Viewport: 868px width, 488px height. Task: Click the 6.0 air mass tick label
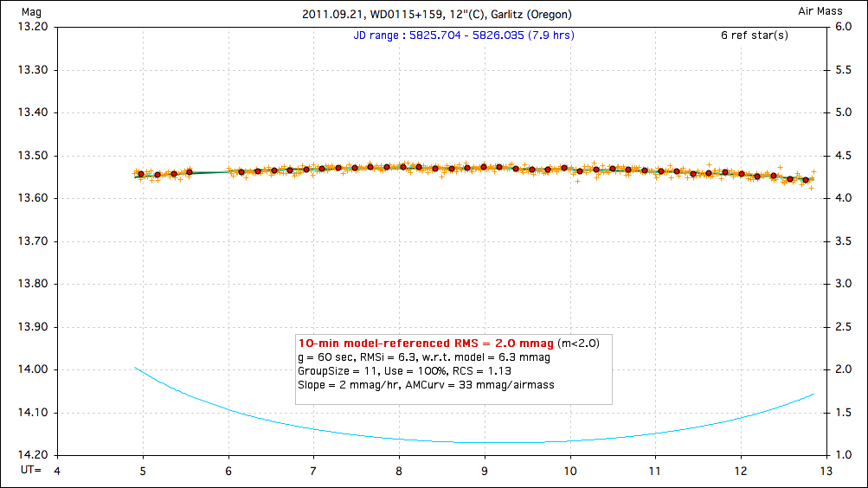coord(844,28)
